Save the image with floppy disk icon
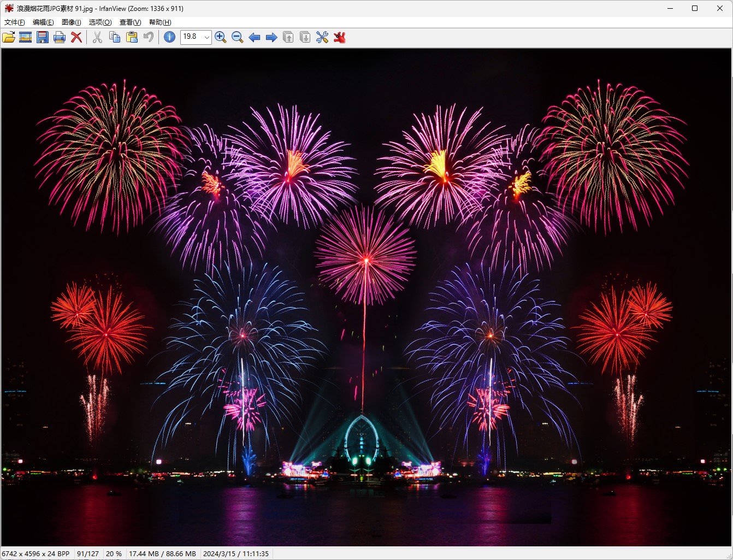 43,37
